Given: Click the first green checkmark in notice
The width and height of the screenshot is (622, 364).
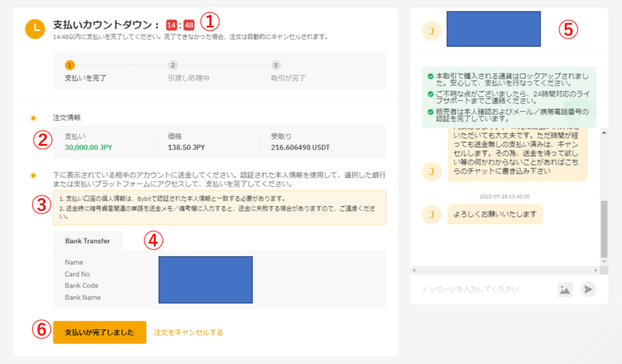Looking at the screenshot, I should click(431, 76).
